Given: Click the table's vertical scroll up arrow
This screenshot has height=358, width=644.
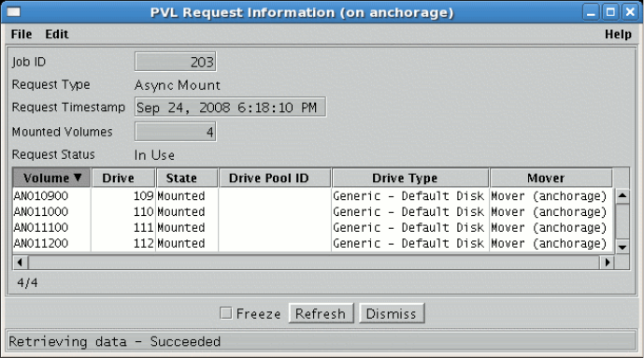Looking at the screenshot, I should [x=623, y=195].
